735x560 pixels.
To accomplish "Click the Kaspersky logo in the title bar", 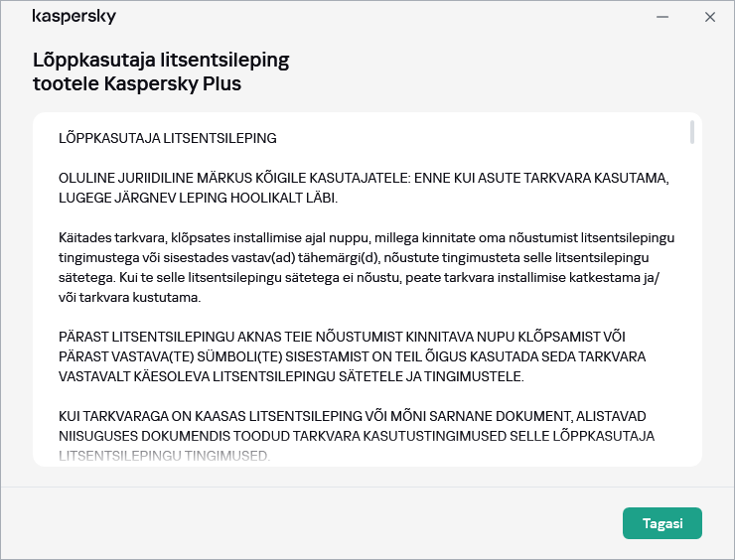I will [74, 17].
